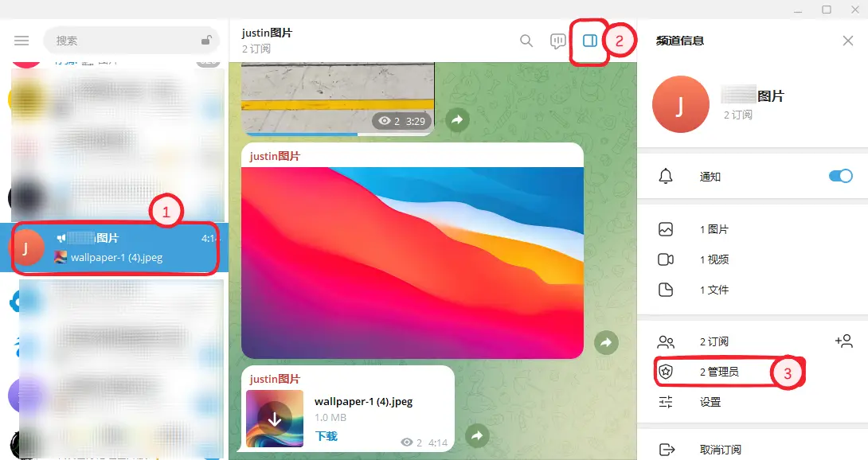Forward the colorful wallpaper image message

[x=606, y=343]
